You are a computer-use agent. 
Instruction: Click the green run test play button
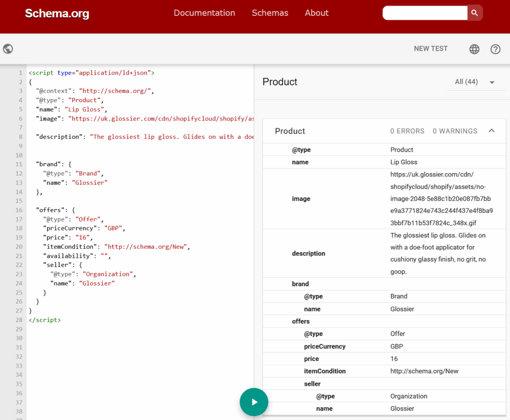click(254, 402)
